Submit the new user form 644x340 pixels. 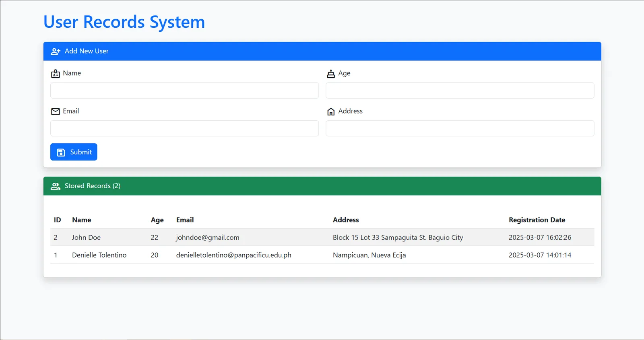[x=74, y=152]
